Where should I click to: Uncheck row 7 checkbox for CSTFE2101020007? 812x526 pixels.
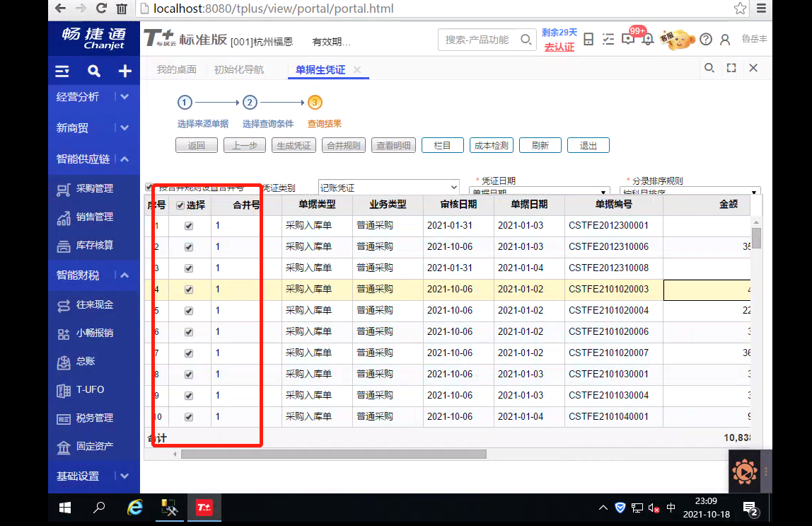(x=189, y=353)
